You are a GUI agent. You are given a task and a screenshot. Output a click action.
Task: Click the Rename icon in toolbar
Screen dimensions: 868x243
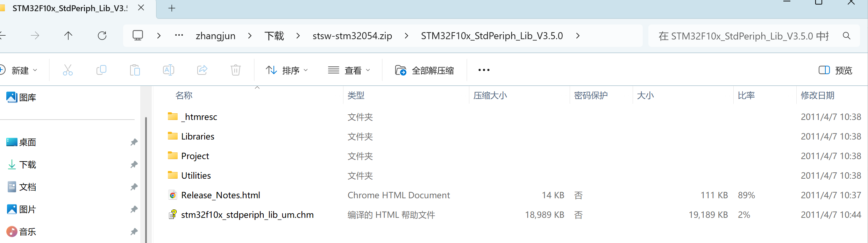[169, 70]
